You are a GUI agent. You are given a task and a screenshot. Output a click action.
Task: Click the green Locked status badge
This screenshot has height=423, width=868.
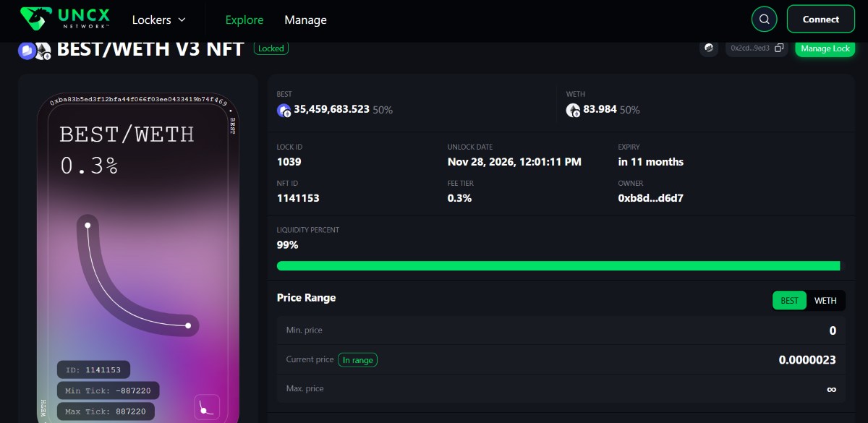point(271,48)
